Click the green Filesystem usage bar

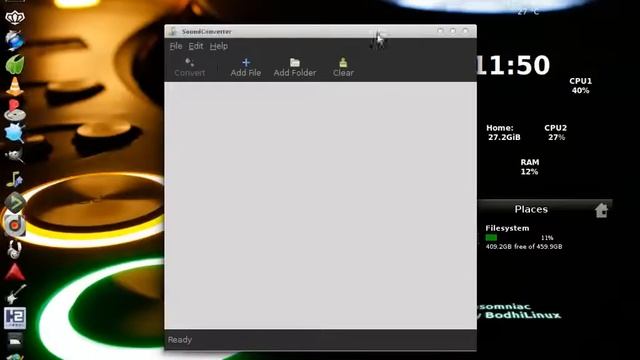[491, 238]
